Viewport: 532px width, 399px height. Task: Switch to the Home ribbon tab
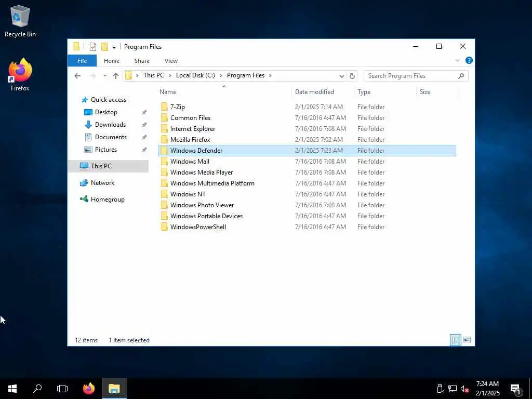(x=112, y=61)
